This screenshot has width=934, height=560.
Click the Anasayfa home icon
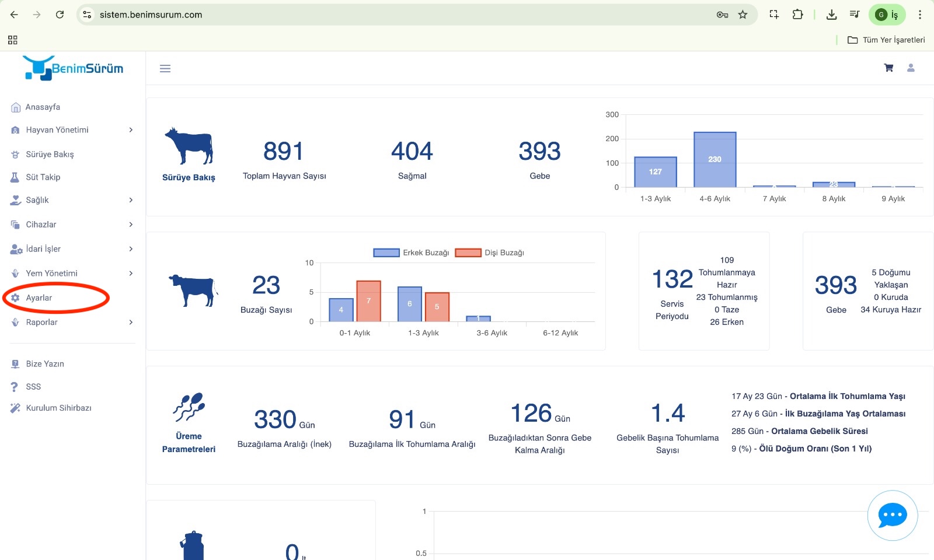pyautogui.click(x=16, y=107)
